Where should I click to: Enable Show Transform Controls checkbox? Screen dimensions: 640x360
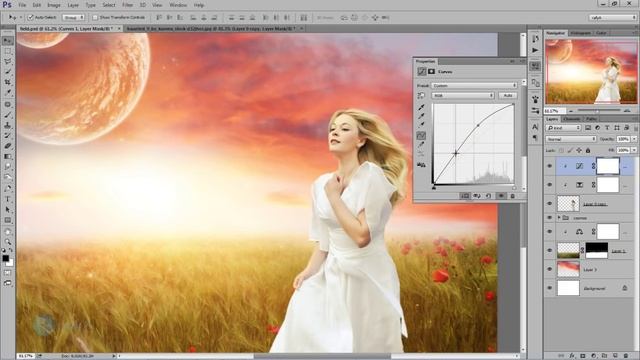[x=95, y=18]
